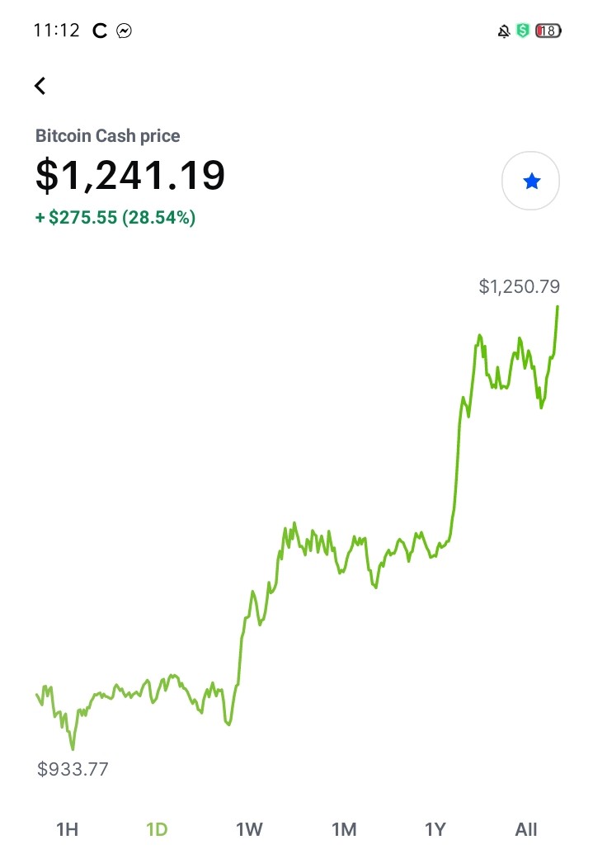Tap the Bitcoin Cash price title
The image size is (593, 868).
point(107,135)
